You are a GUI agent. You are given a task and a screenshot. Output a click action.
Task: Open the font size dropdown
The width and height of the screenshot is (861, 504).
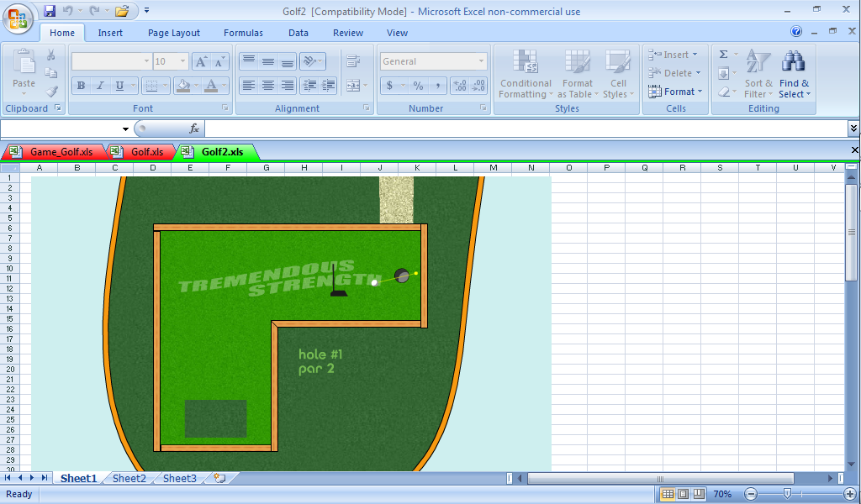point(182,61)
